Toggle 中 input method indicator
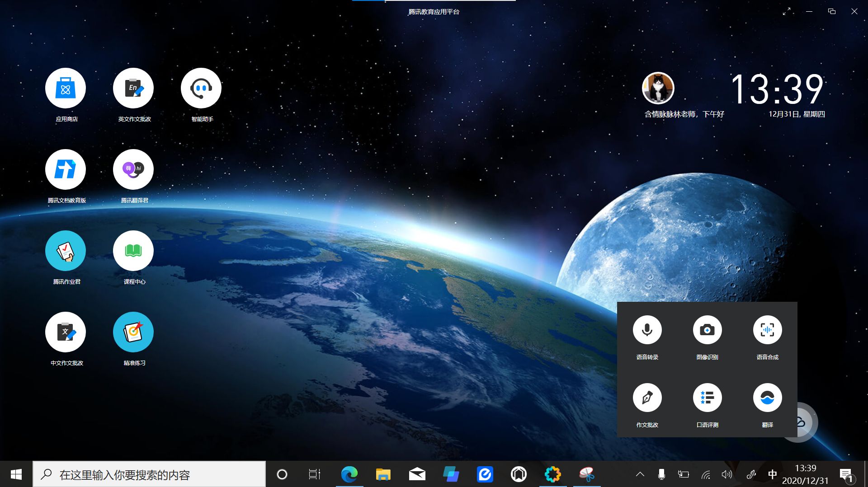Image resolution: width=868 pixels, height=487 pixels. pos(773,474)
